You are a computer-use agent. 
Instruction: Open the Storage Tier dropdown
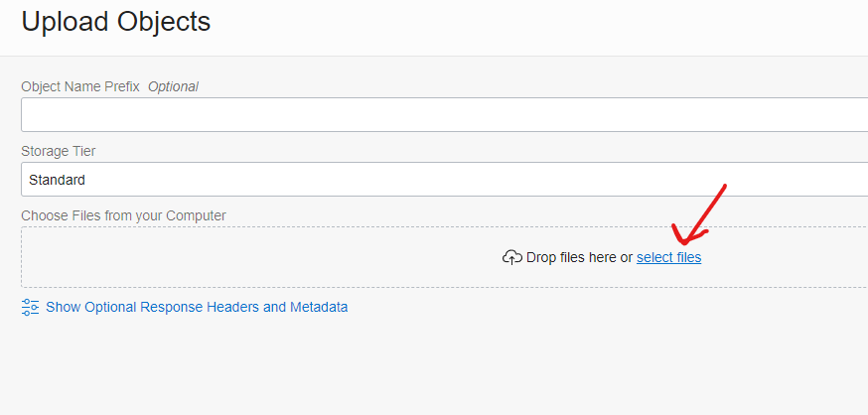click(444, 180)
